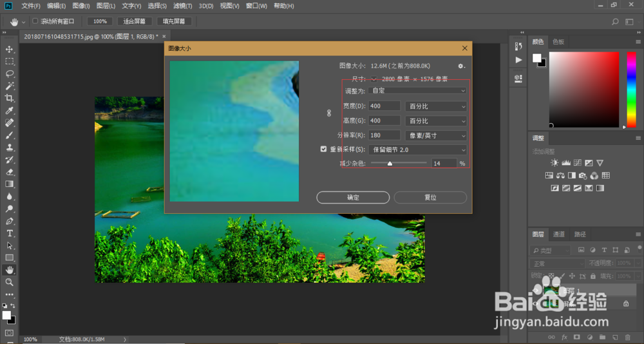Add Curves adjustment
The width and height of the screenshot is (644, 344).
pos(578,163)
